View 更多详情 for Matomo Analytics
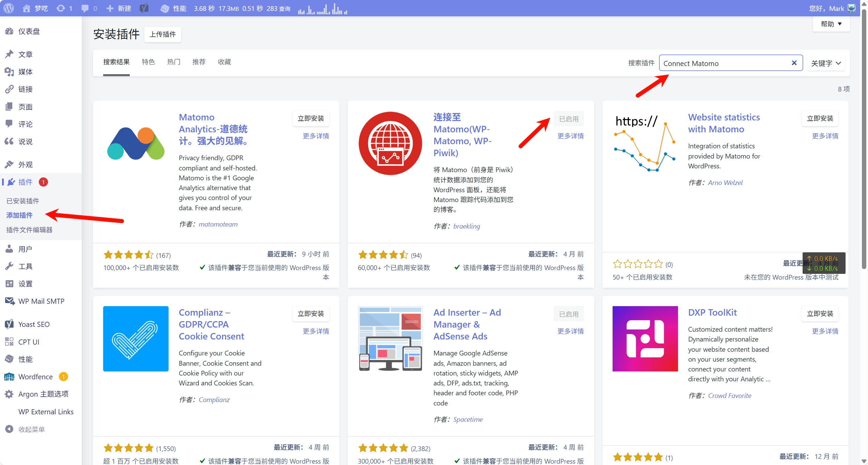 [316, 136]
